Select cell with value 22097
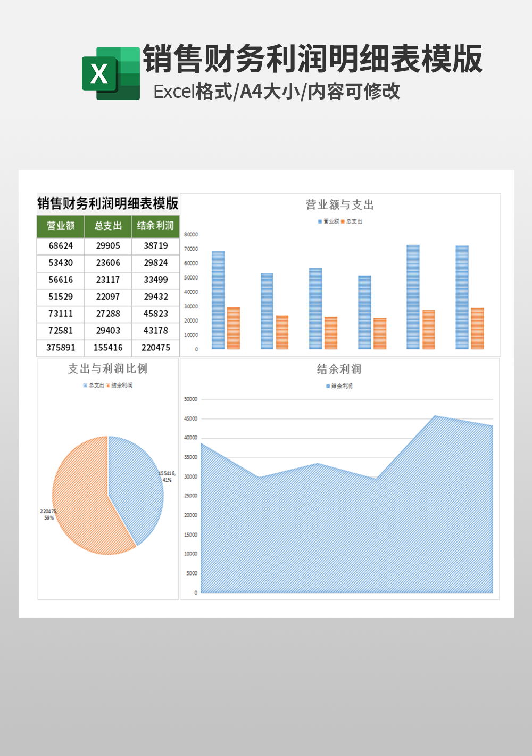This screenshot has width=532, height=756. point(108,297)
